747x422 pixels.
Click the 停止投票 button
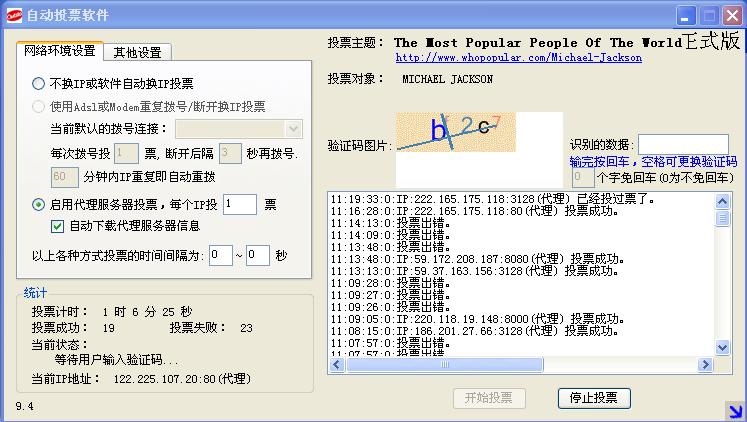594,398
